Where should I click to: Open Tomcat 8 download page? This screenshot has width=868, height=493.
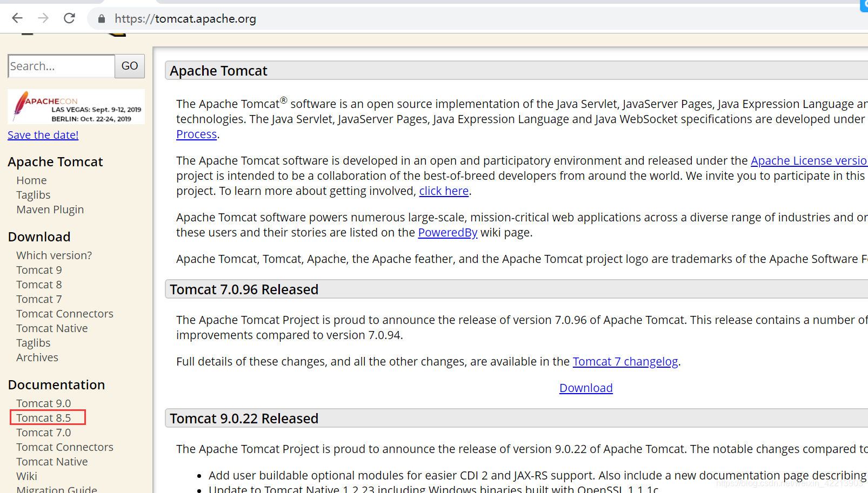pyautogui.click(x=39, y=285)
